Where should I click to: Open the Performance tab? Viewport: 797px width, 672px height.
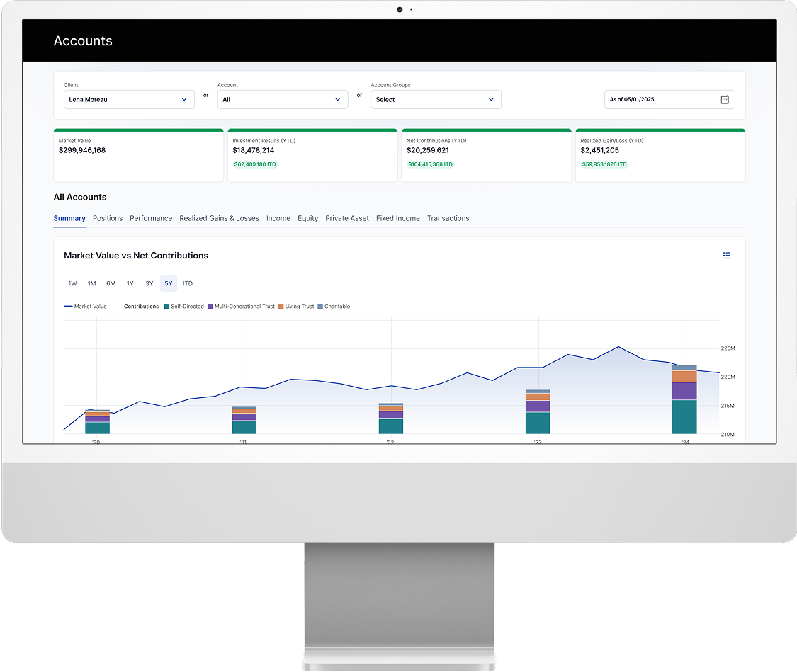[x=151, y=218]
